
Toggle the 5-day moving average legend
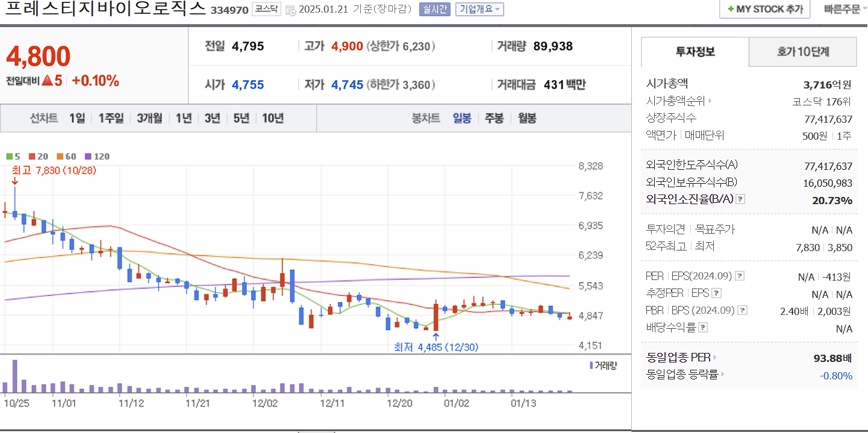(x=12, y=157)
